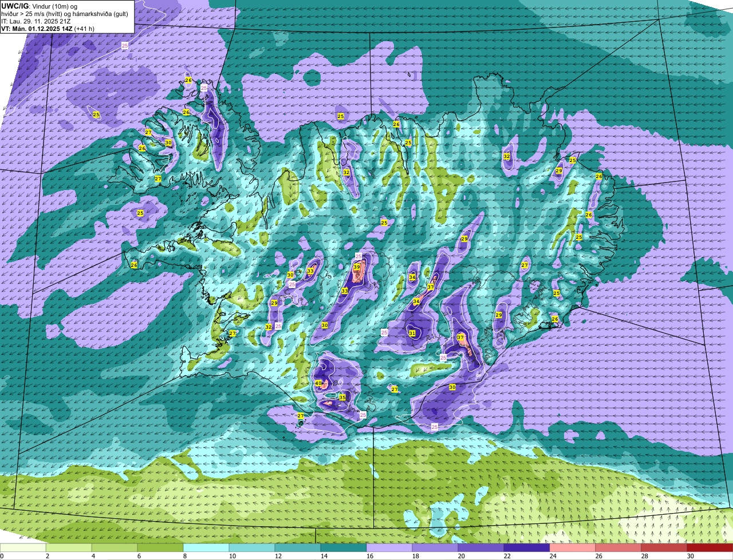Viewport: 733px width, 560px height.
Task: Select the 18–20 m/s legend color swatch
Action: pos(435,548)
